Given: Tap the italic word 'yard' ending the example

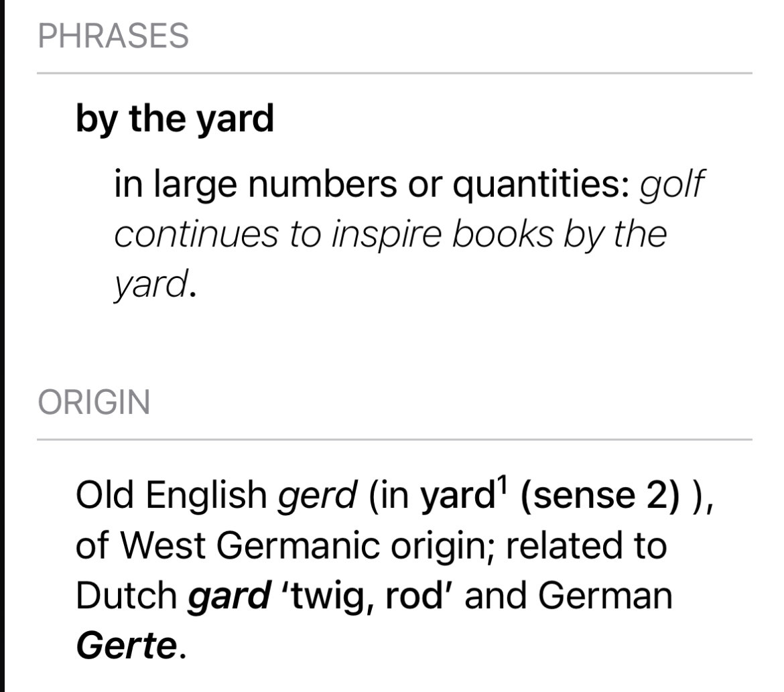Looking at the screenshot, I should [x=151, y=284].
